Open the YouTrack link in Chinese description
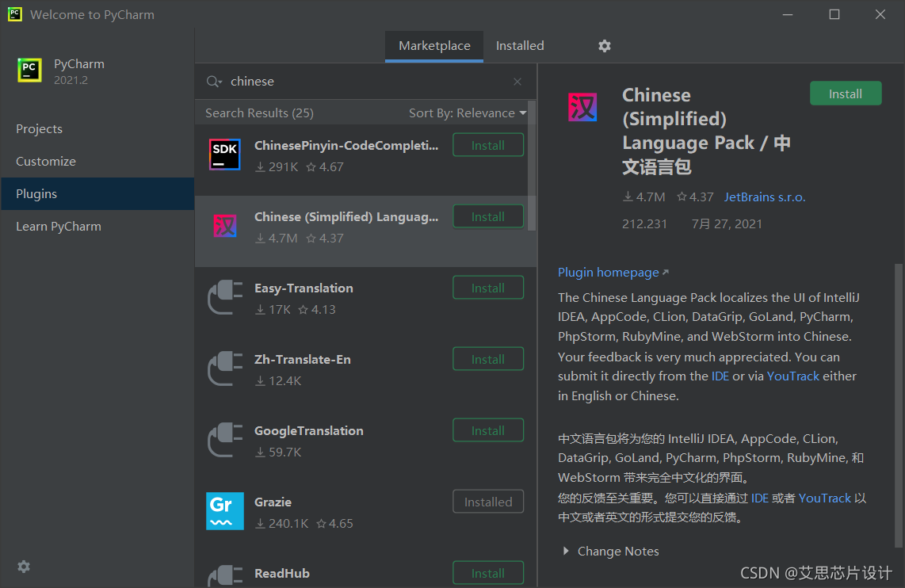Viewport: 905px width, 588px height. coord(824,498)
